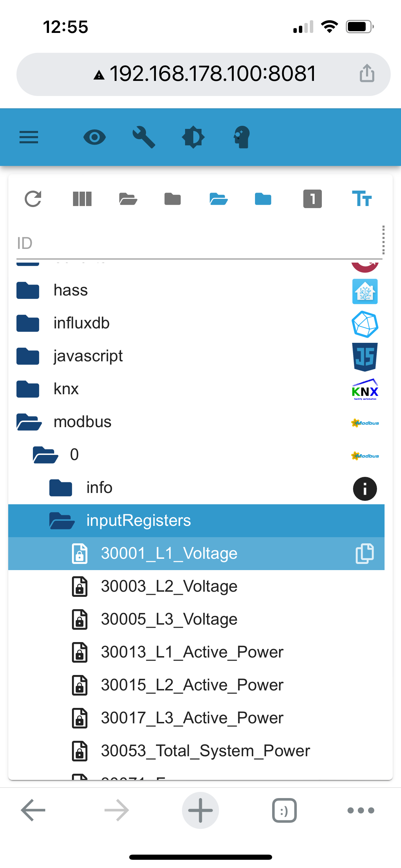Image resolution: width=401 pixels, height=868 pixels.
Task: Collapse one level with blue closed-folder icon
Action: click(x=263, y=199)
